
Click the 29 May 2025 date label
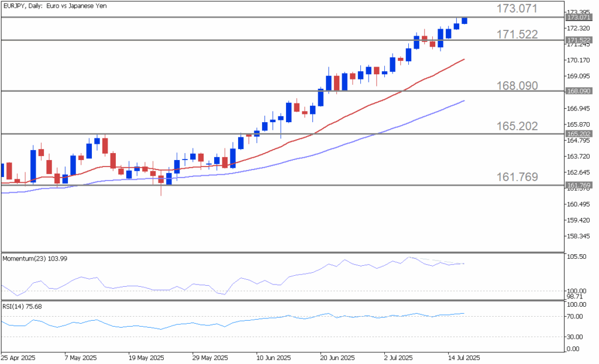pos(210,358)
